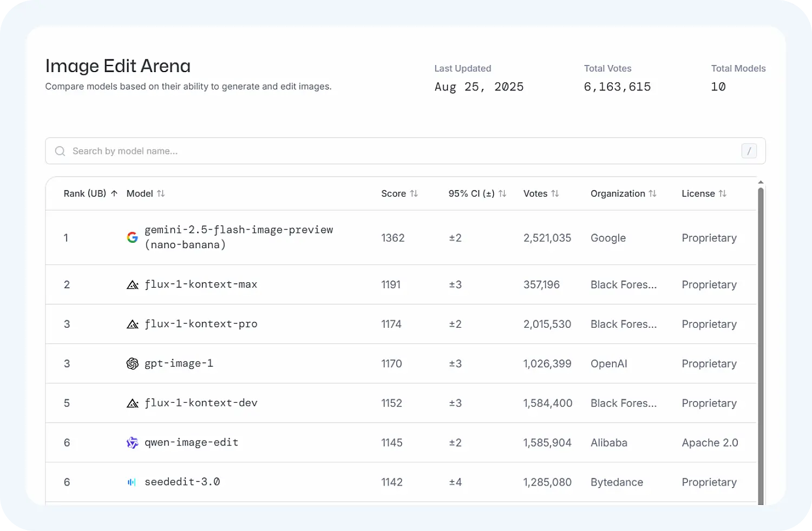Click the magnifier icon in search bar
This screenshot has width=812, height=531.
point(60,151)
